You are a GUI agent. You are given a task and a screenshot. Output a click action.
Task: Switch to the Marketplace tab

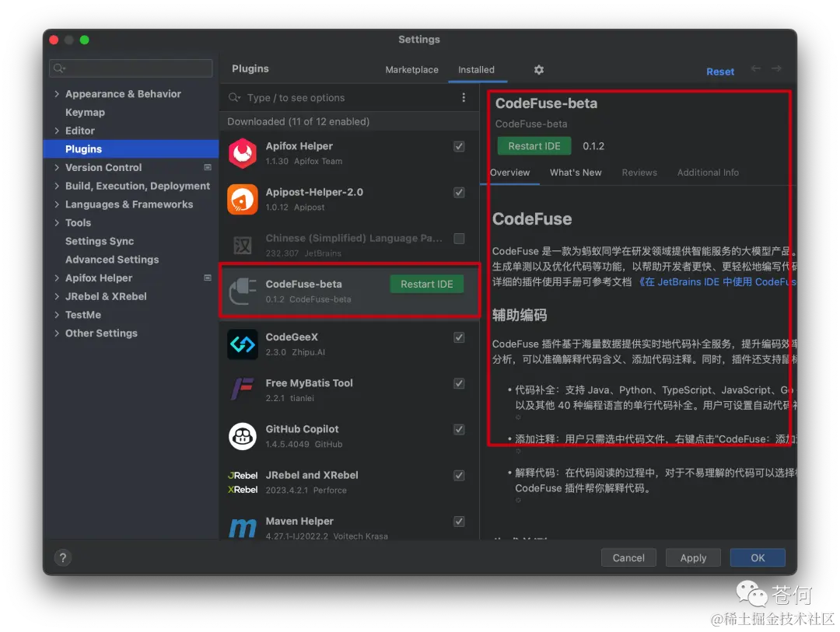[411, 70]
